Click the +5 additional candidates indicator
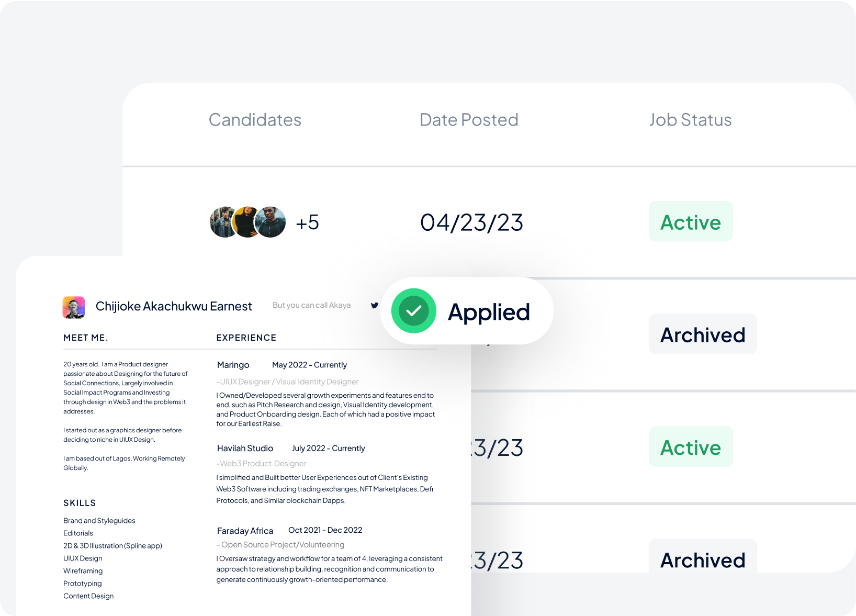This screenshot has width=856, height=616. coord(307,223)
